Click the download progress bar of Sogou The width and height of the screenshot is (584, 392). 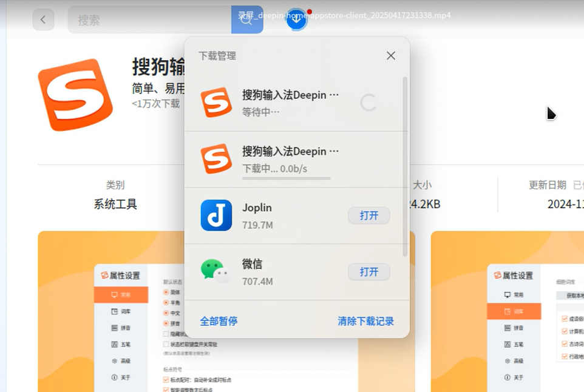[x=287, y=178]
